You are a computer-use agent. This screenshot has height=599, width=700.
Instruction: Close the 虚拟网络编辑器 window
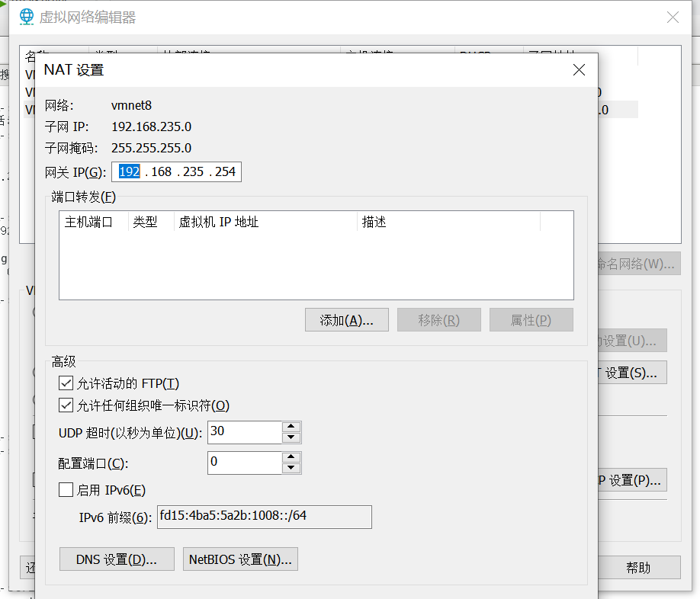(673, 18)
